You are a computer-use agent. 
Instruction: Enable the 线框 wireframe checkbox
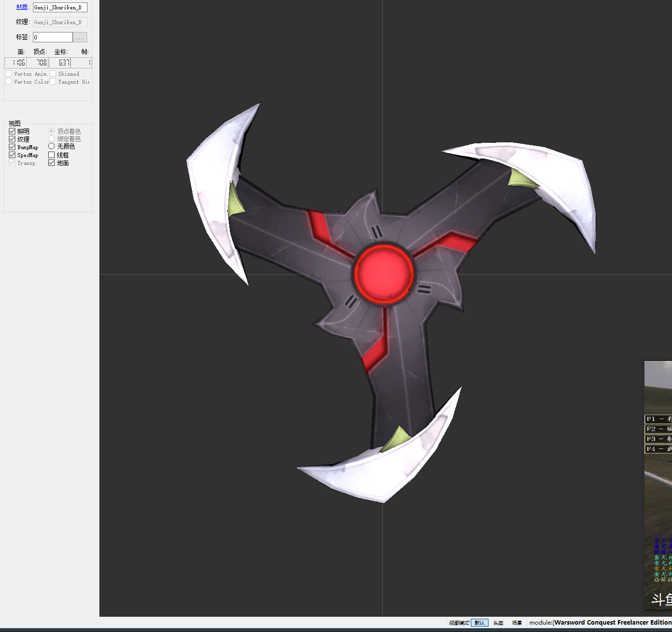point(51,155)
